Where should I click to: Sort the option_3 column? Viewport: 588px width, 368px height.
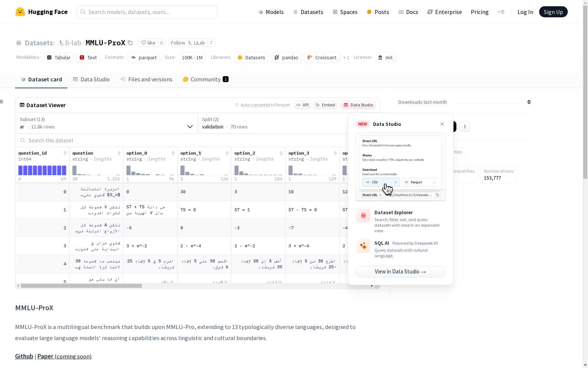[335, 153]
